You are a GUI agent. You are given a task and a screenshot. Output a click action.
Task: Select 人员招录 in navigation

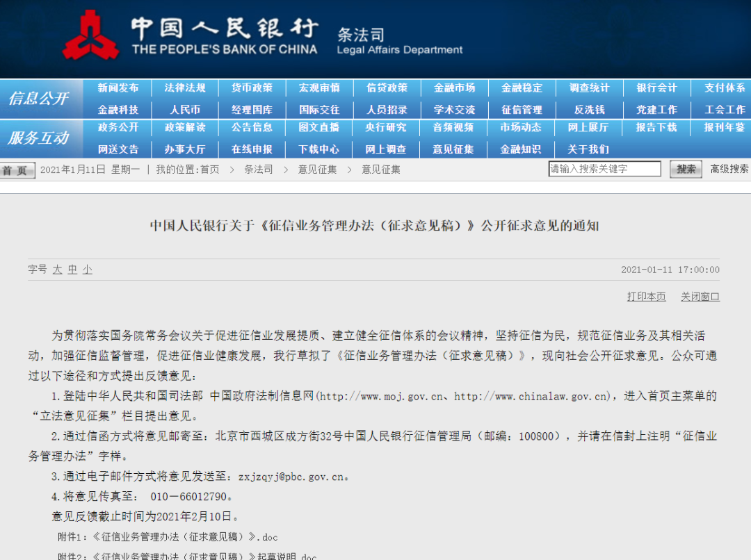click(387, 110)
